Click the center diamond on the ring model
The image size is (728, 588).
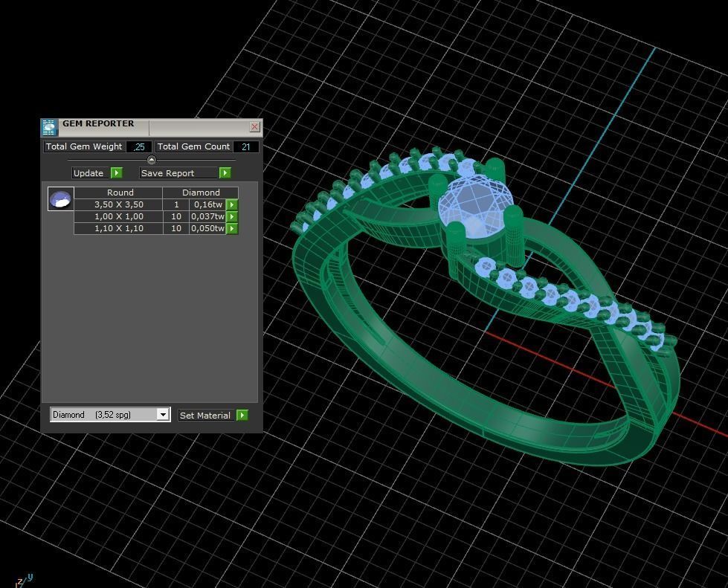[474, 205]
